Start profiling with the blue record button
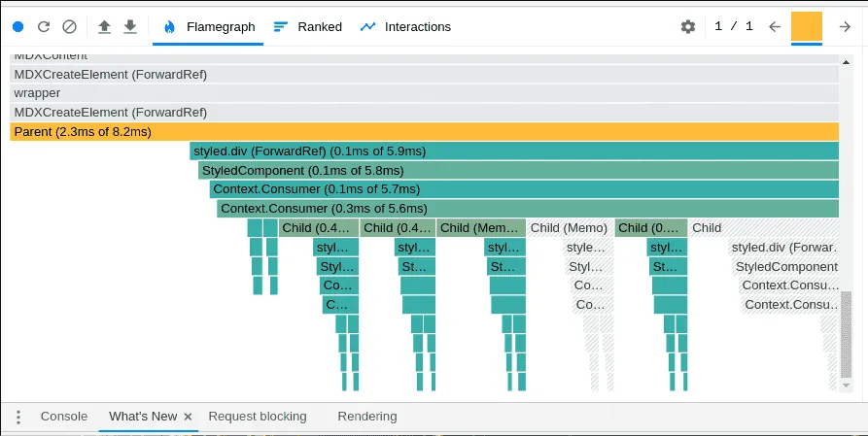This screenshot has width=868, height=436. 18,26
